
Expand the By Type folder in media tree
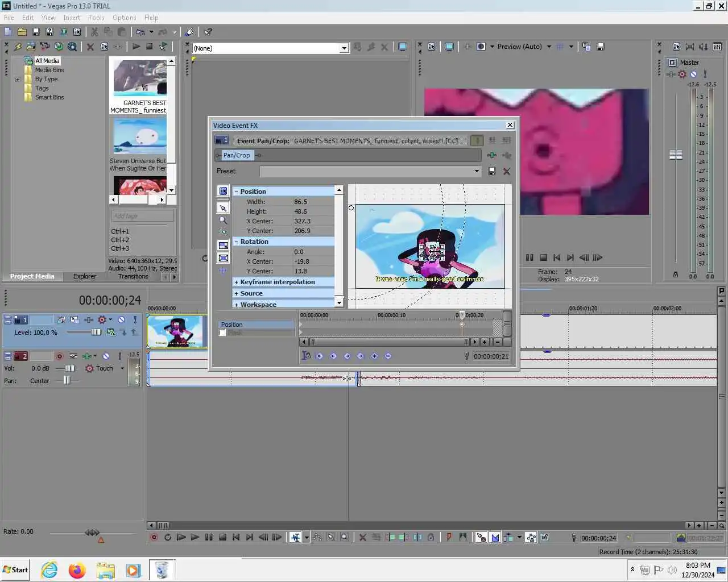tap(18, 79)
